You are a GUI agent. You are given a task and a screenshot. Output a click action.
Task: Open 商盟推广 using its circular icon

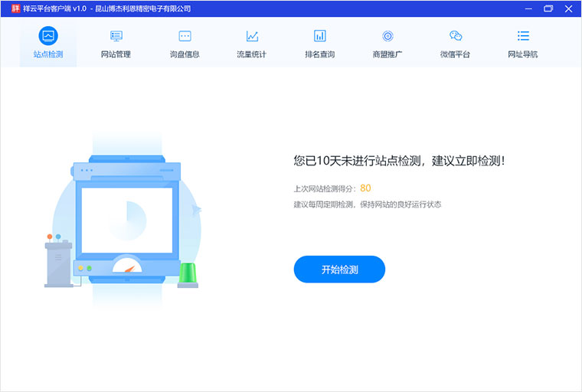387,36
